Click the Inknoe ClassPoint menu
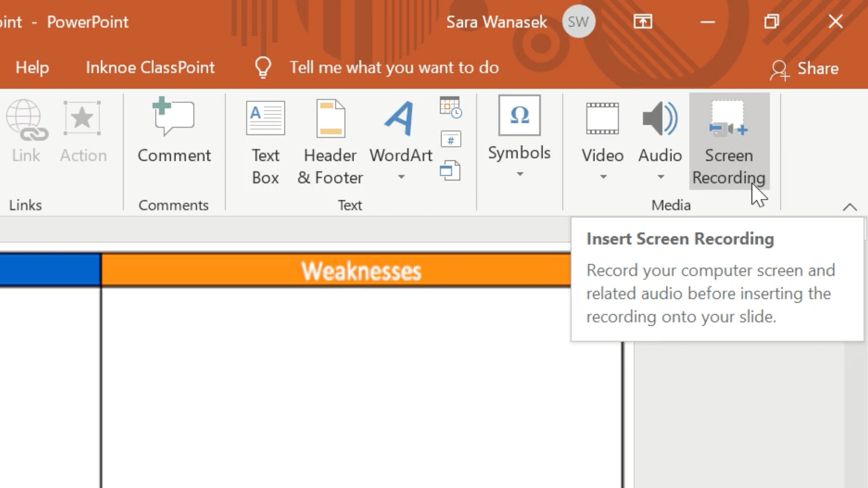The height and width of the screenshot is (488, 868). (x=151, y=67)
